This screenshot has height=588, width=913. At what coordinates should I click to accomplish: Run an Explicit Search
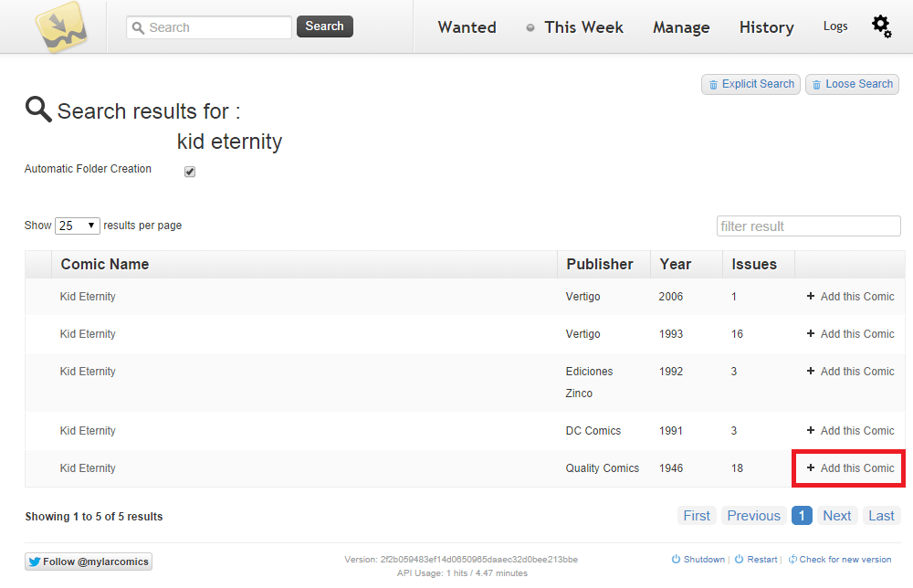click(x=750, y=84)
